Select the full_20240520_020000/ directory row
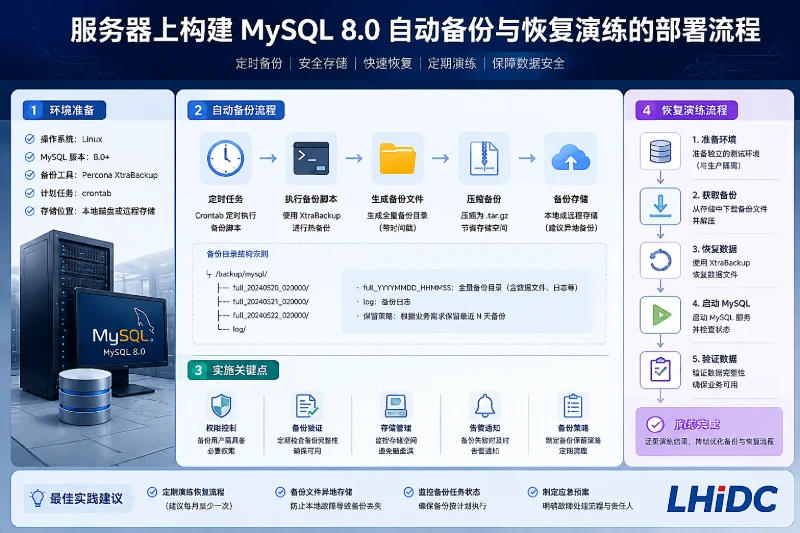 (263, 288)
